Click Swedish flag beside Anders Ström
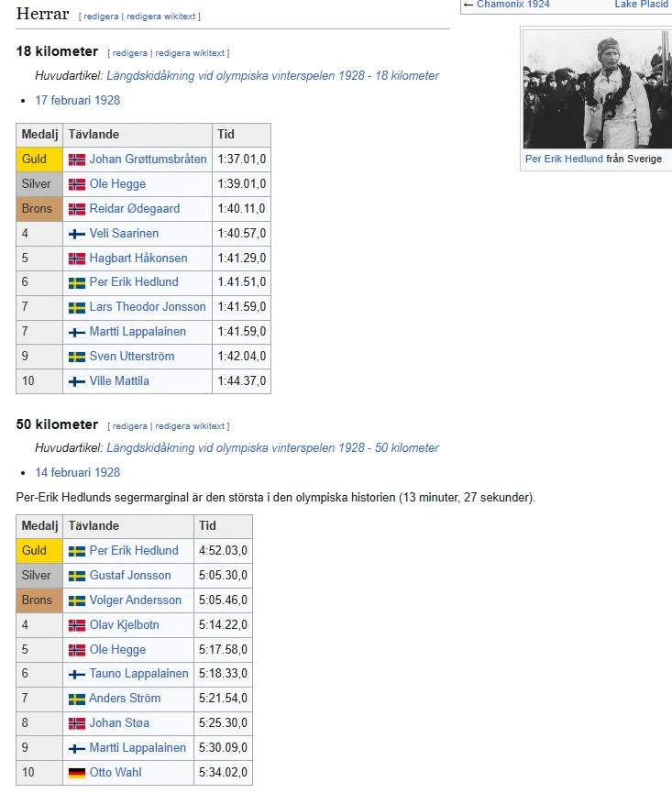This screenshot has width=672, height=793. pos(77,699)
